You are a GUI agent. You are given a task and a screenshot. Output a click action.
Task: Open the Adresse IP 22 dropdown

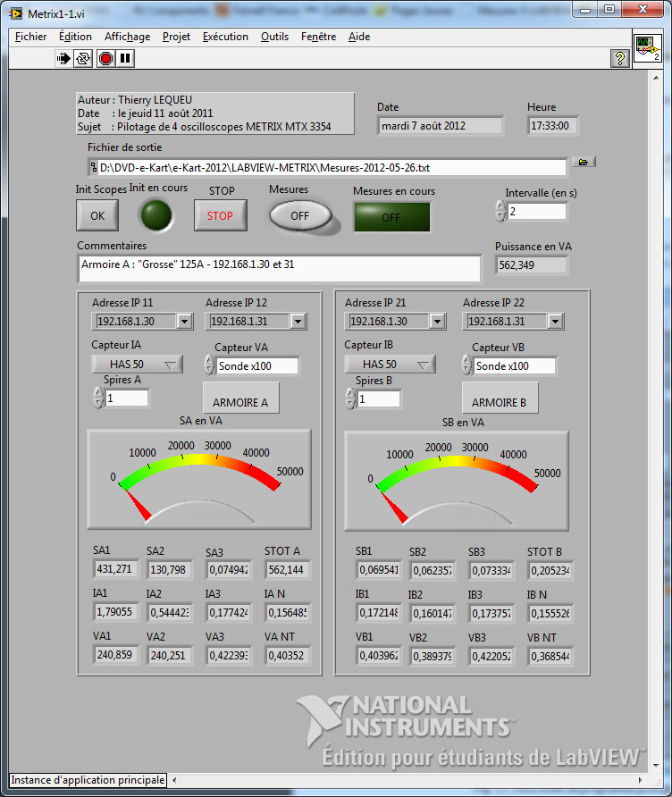[555, 322]
